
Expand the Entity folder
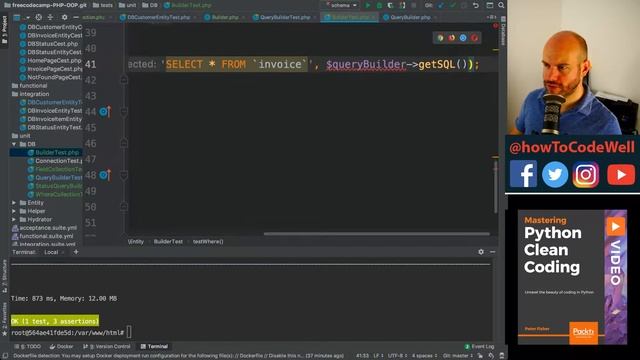coord(14,202)
